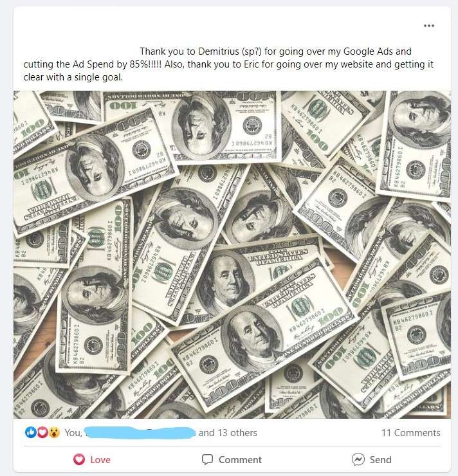Click the speech bubble Comment icon
This screenshot has width=458, height=476.
point(207,459)
